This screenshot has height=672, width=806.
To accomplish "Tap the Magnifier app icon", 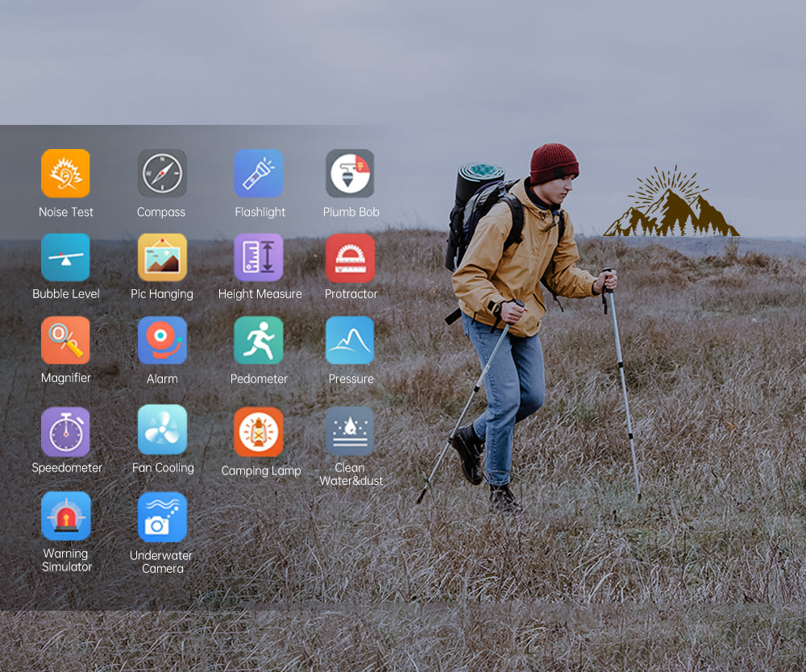I will click(x=65, y=340).
